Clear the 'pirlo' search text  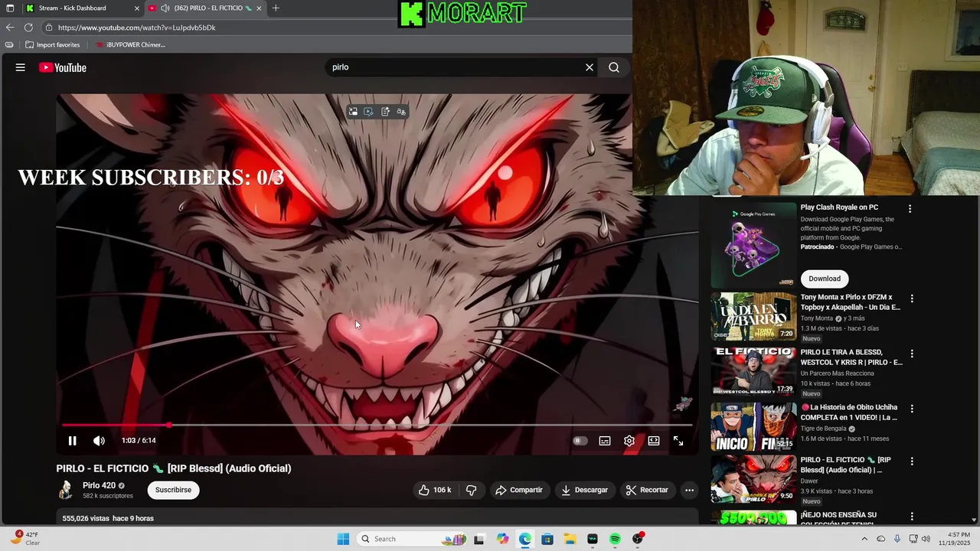(x=590, y=67)
